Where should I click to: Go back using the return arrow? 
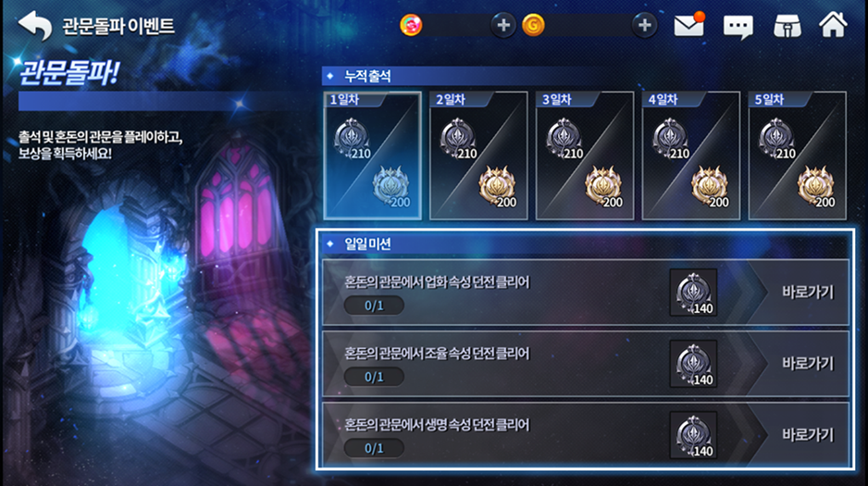(34, 26)
